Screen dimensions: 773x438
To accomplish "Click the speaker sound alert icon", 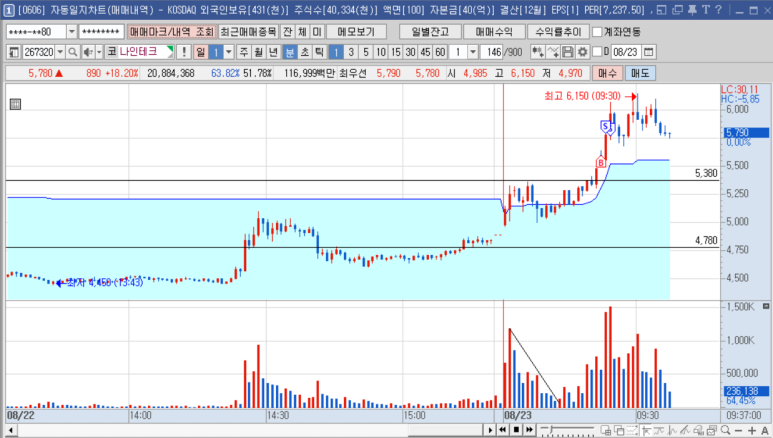I will pyautogui.click(x=88, y=52).
